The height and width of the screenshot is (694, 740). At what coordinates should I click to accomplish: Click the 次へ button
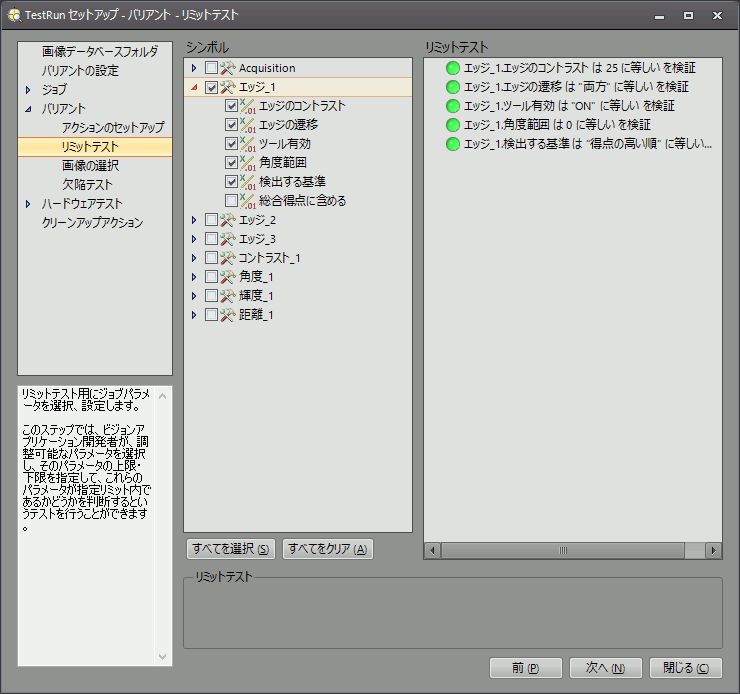pos(605,668)
